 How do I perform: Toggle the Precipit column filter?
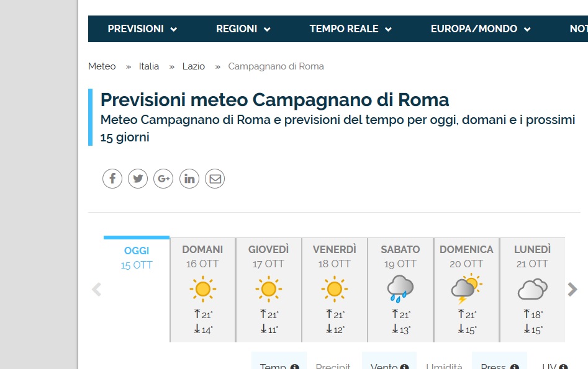333,366
